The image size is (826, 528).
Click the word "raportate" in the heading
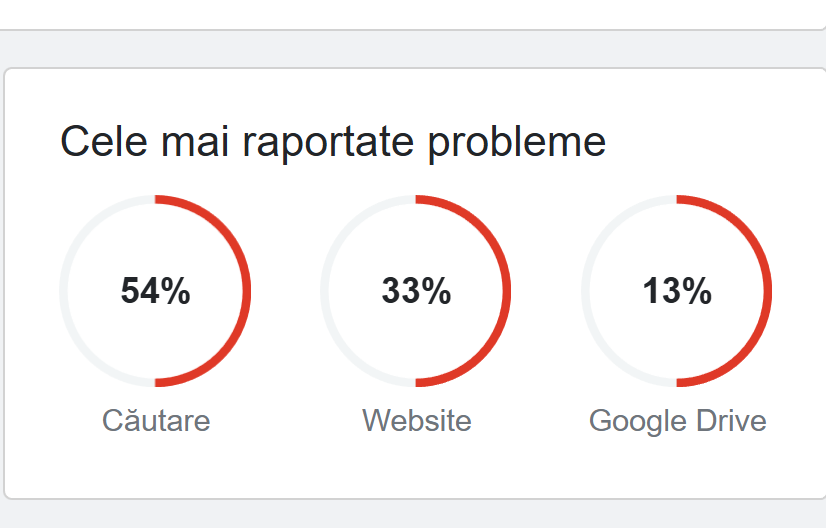(x=328, y=143)
